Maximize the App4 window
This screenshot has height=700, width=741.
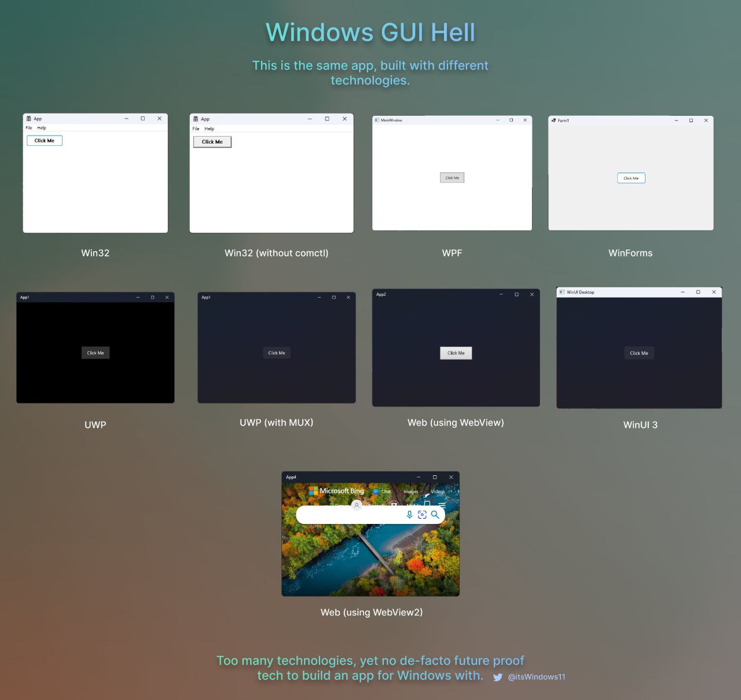click(435, 477)
